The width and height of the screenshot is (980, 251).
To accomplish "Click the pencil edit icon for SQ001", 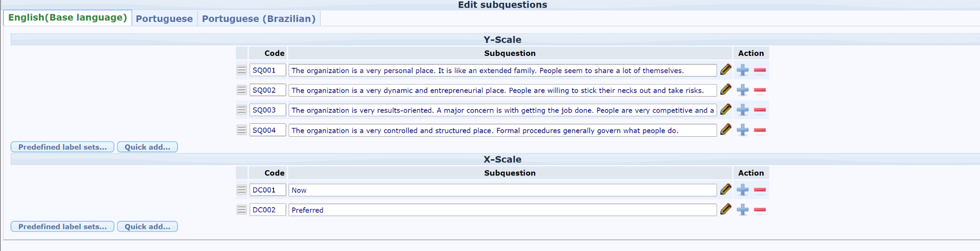I will (x=725, y=70).
